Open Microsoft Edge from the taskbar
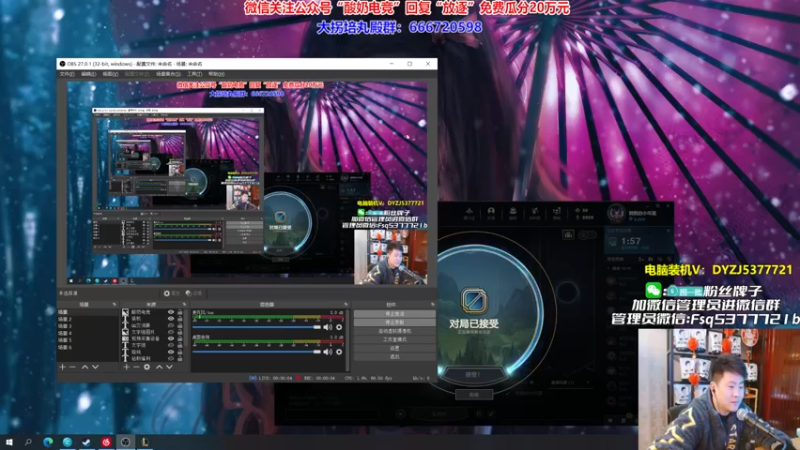 [48, 442]
